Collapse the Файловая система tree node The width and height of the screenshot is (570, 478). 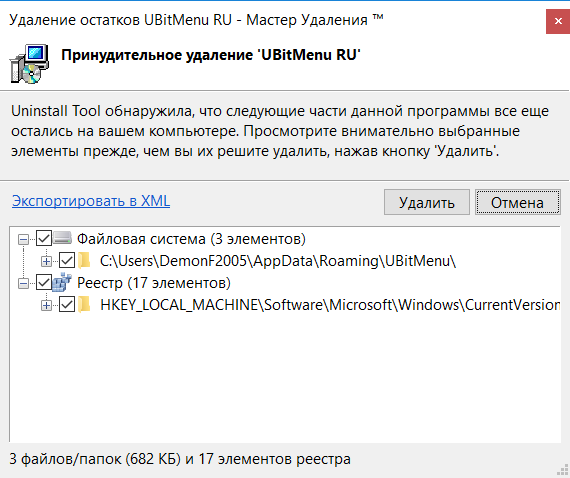pos(24,239)
